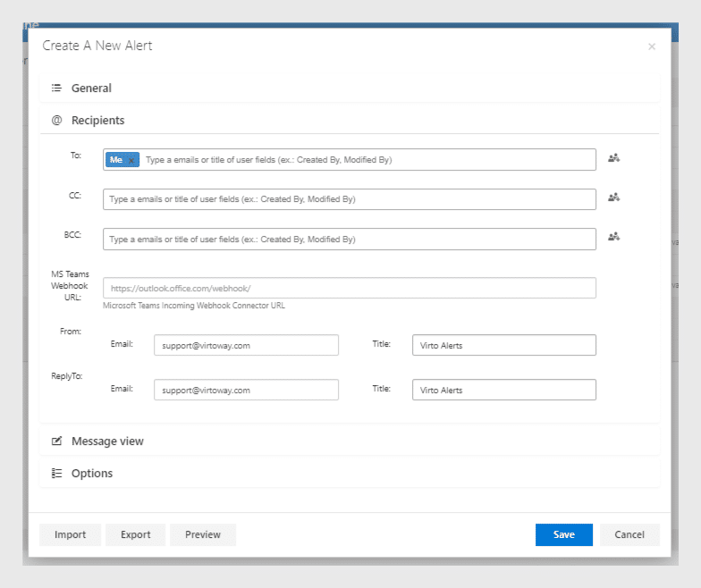The image size is (701, 588).
Task: Click the Microsoft Teams Incoming Webhook Connector URL hint
Action: [x=193, y=306]
